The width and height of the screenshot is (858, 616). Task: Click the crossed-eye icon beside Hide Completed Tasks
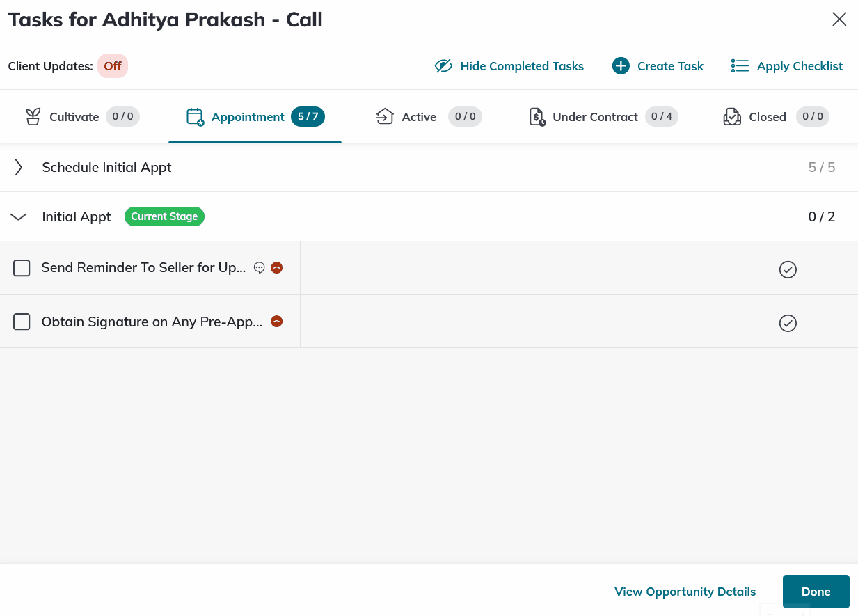click(443, 65)
